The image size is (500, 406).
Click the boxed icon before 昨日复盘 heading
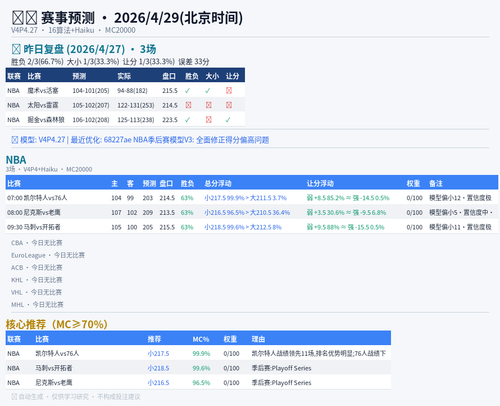tap(16, 49)
